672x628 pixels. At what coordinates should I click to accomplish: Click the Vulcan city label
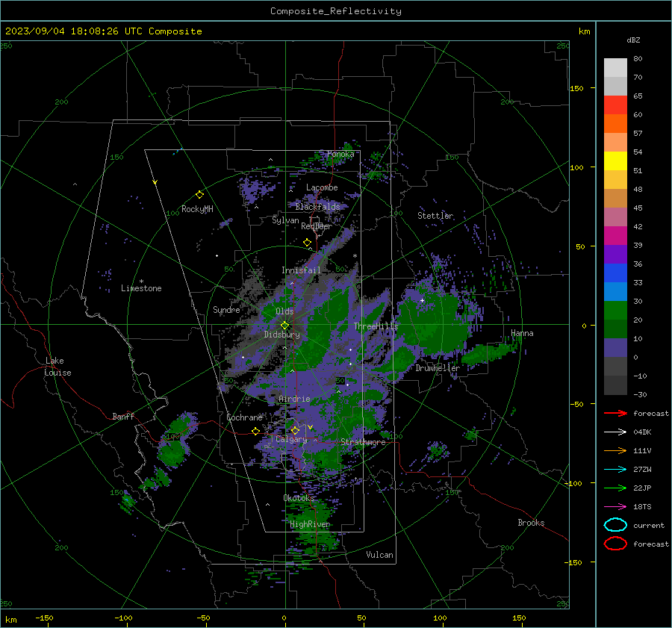point(380,555)
